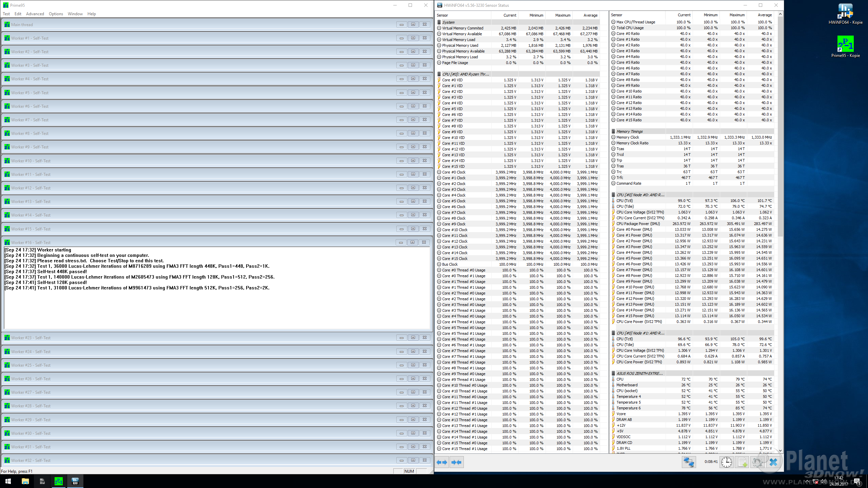Viewport: 868px width, 488px height.
Task: Collapse the System sensor group header
Action: [517, 22]
